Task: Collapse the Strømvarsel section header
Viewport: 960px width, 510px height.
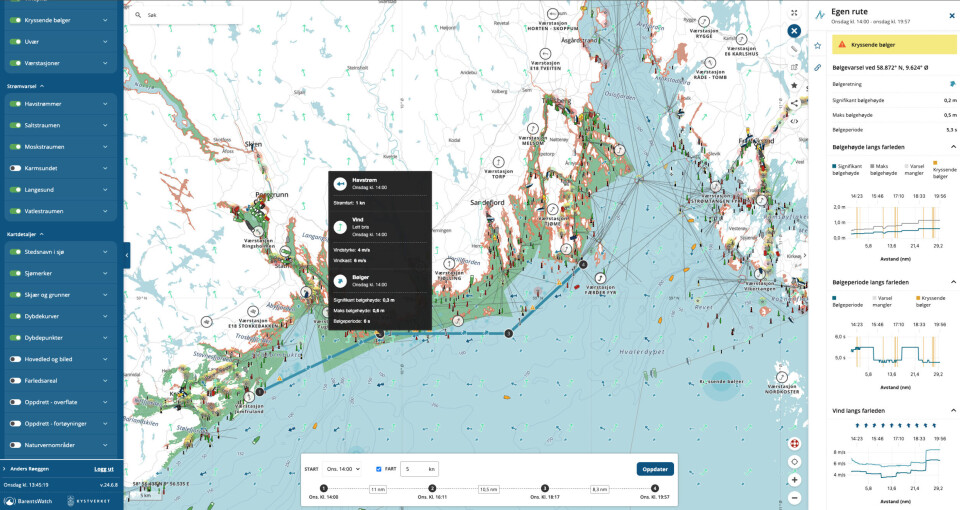Action: (42, 87)
